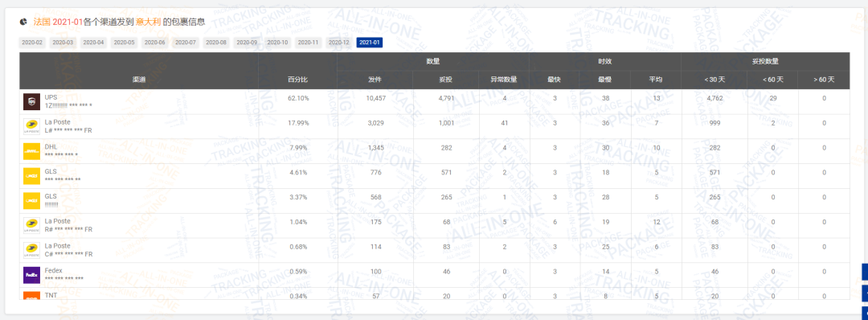Select the 2020-09 month tab
This screenshot has width=868, height=320.
pyautogui.click(x=247, y=43)
